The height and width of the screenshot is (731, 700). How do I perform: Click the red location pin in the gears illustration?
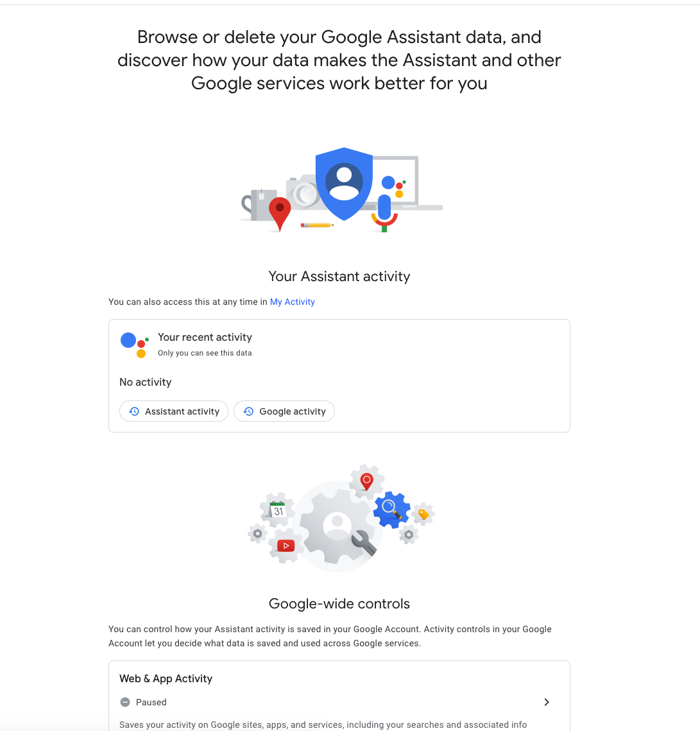[366, 479]
